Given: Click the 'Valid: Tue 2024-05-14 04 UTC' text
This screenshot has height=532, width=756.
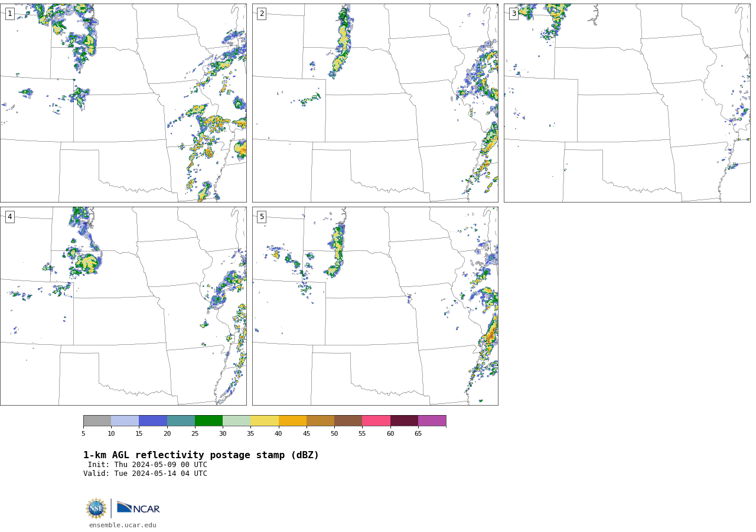Looking at the screenshot, I should (145, 474).
